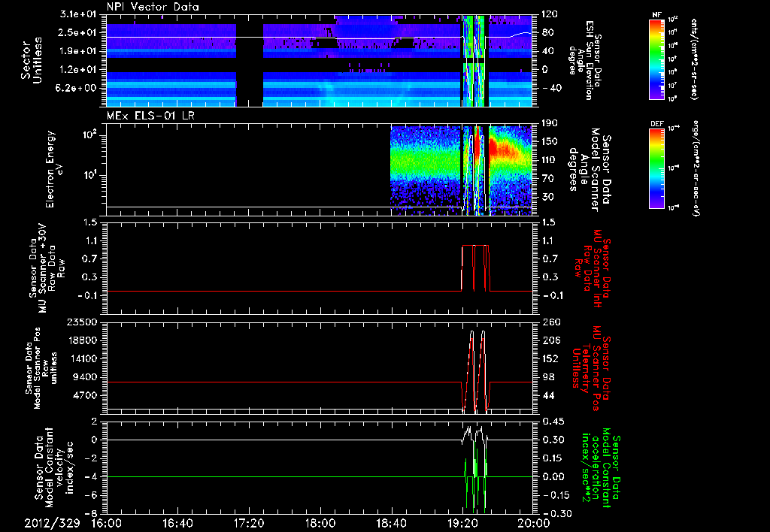Click the 110 scanner angle tick
The width and height of the screenshot is (770, 532).
[x=550, y=160]
